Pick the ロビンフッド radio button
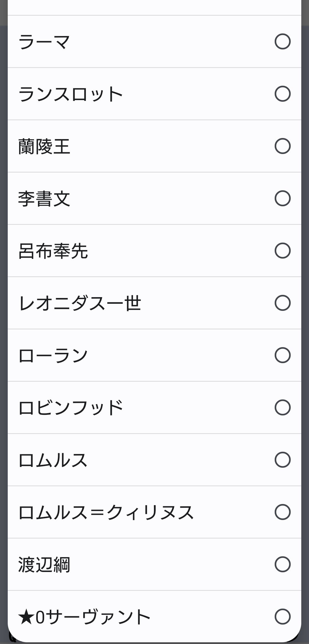Image resolution: width=309 pixels, height=644 pixels. point(282,408)
